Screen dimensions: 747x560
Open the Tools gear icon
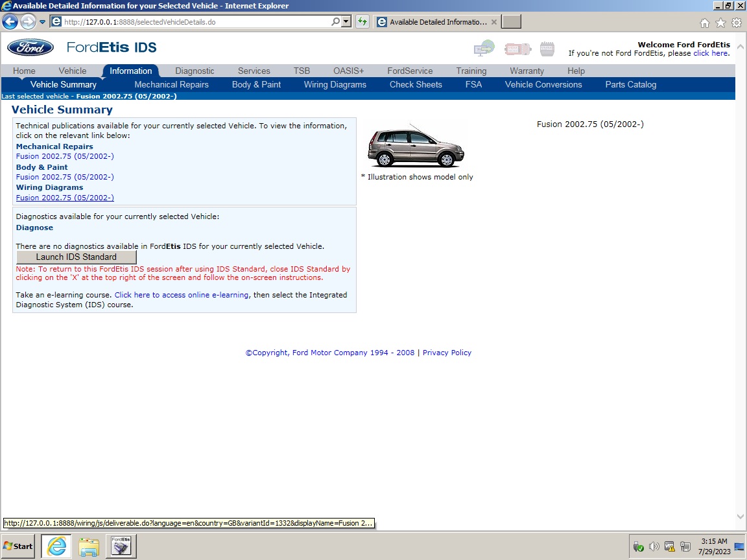(x=737, y=23)
